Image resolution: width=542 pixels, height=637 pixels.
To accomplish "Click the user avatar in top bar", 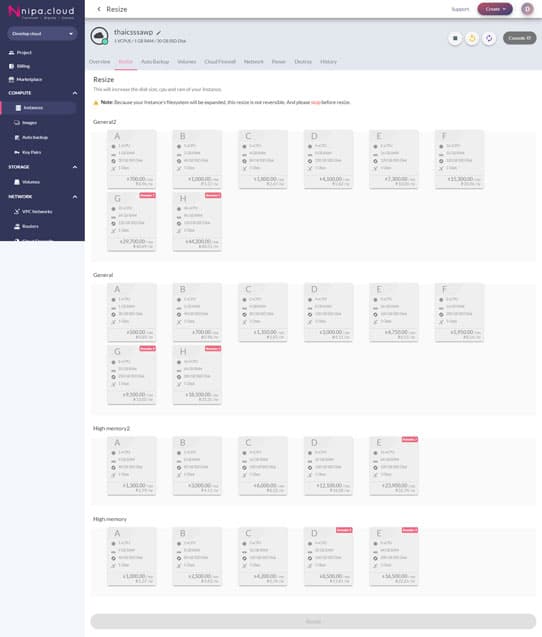I will [527, 9].
